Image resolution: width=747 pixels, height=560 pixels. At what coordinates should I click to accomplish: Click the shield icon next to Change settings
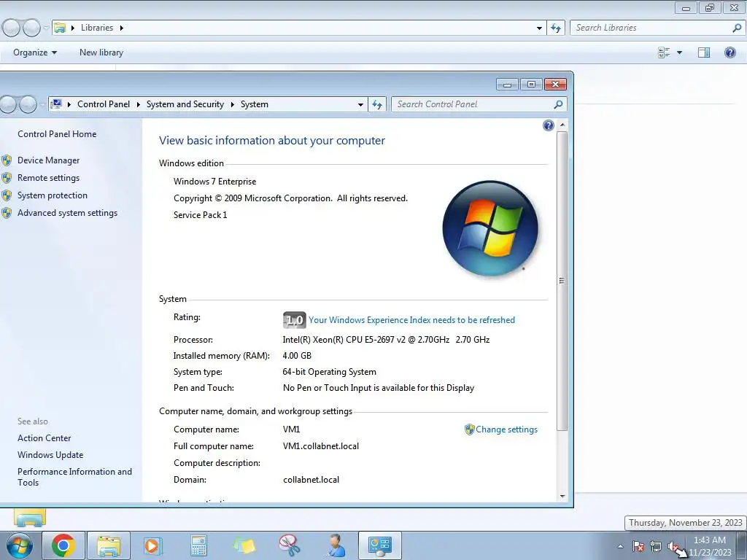(x=469, y=429)
